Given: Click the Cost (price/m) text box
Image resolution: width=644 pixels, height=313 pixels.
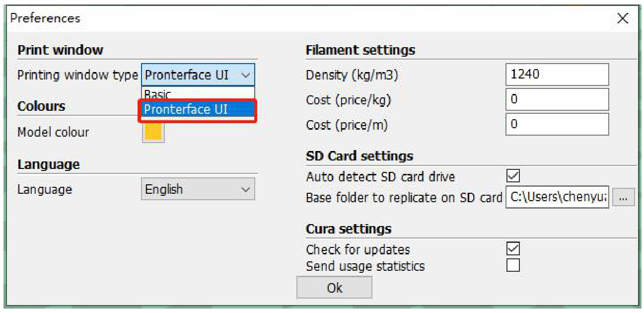Looking at the screenshot, I should [x=557, y=124].
